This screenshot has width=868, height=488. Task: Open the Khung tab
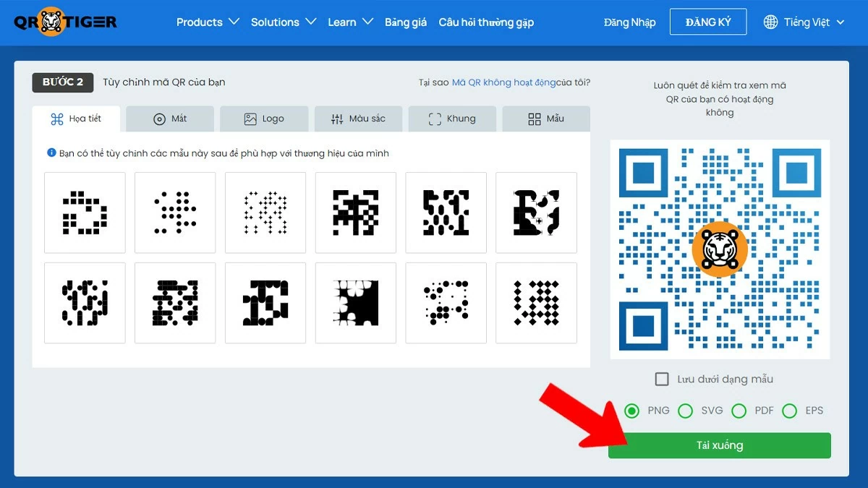(x=452, y=119)
